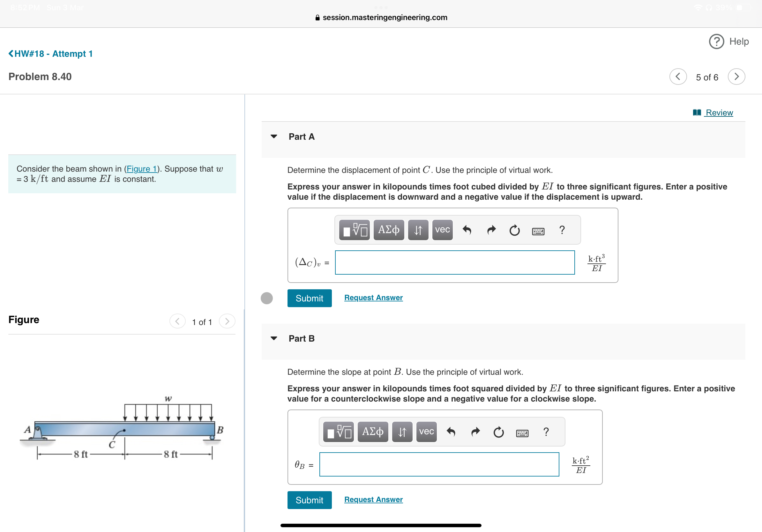Click the subscript/superscript arrows icon in Part B toolbar
This screenshot has height=532, width=762.
coord(402,432)
